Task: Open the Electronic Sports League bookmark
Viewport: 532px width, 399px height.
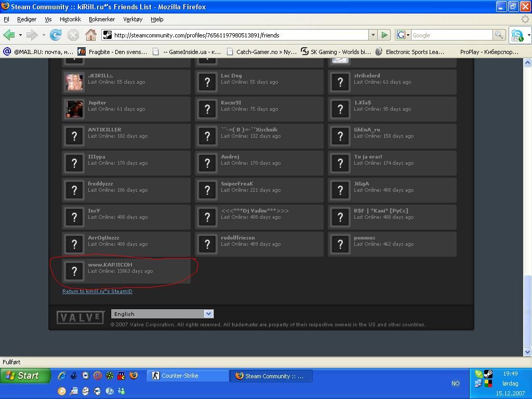Action: [x=410, y=51]
